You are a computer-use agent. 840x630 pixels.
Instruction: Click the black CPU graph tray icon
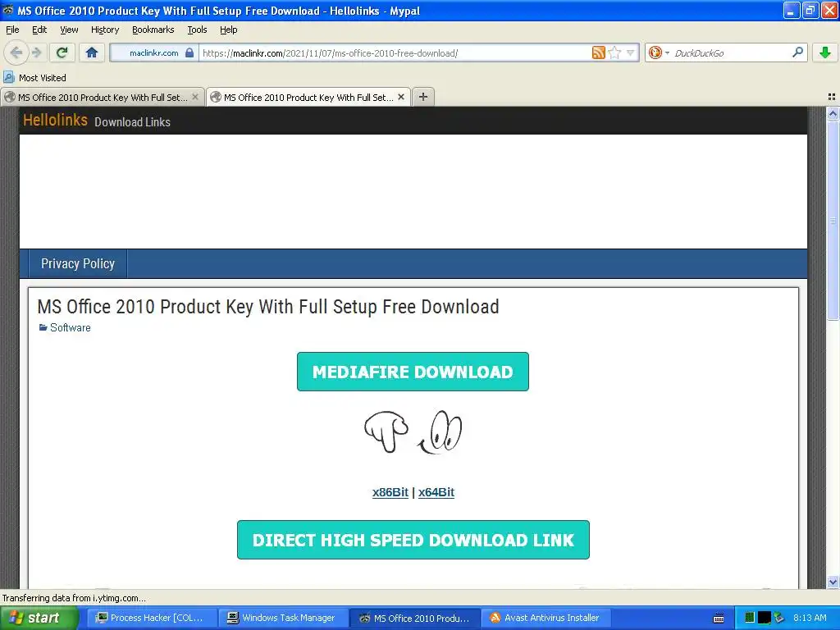click(765, 618)
